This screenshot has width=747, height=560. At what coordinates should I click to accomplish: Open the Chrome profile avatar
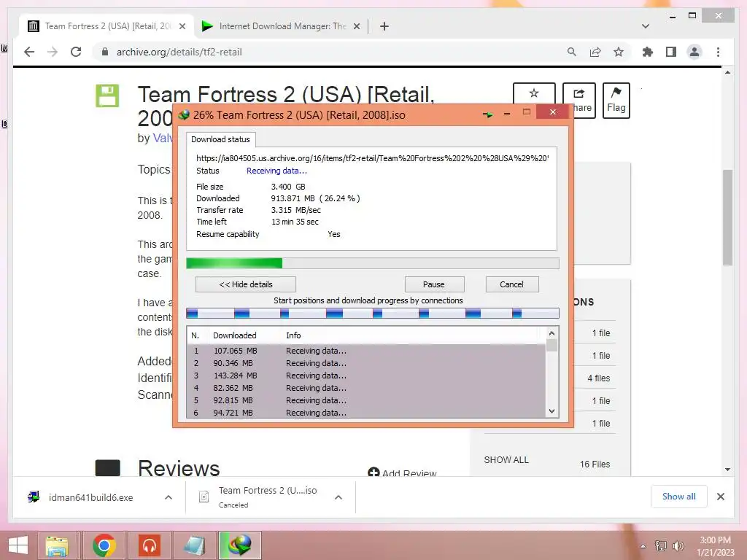(x=694, y=52)
